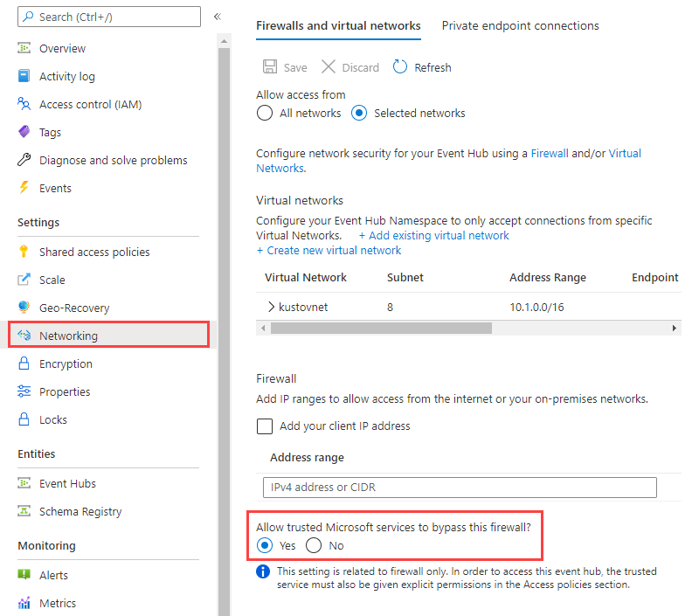Screen dimensions: 699x616
Task: Enable Add your client IP address
Action: (x=265, y=426)
